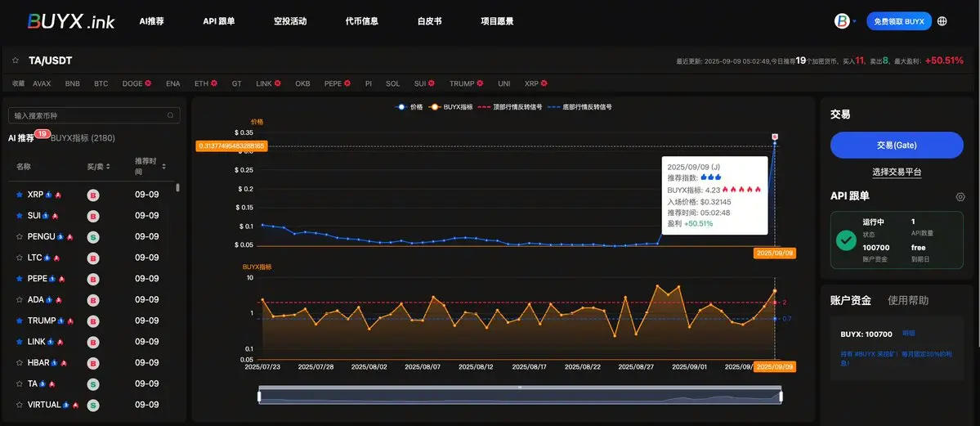The width and height of the screenshot is (980, 426).
Task: Click the coin list scrollbar thumb
Action: pyautogui.click(x=178, y=187)
